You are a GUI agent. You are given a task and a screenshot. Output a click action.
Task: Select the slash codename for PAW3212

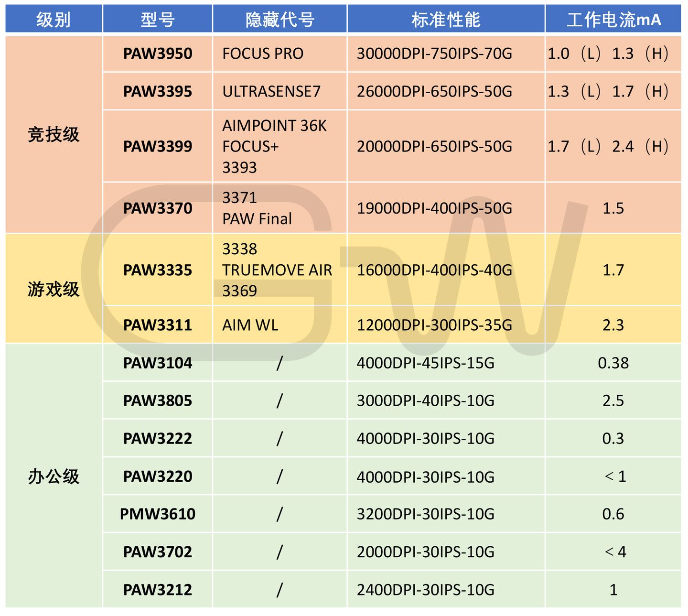click(279, 589)
